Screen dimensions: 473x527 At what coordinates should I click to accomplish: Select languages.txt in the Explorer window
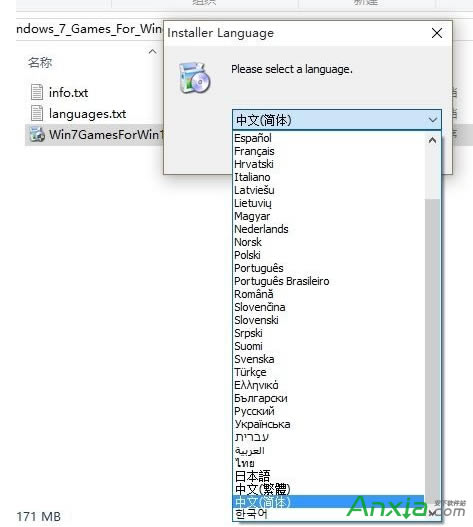click(87, 114)
